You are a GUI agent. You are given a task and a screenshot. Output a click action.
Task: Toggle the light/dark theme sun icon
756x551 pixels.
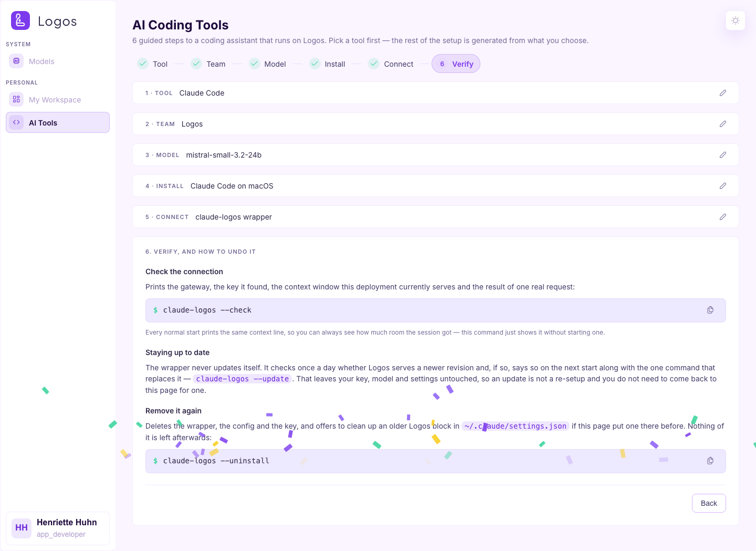pyautogui.click(x=736, y=20)
